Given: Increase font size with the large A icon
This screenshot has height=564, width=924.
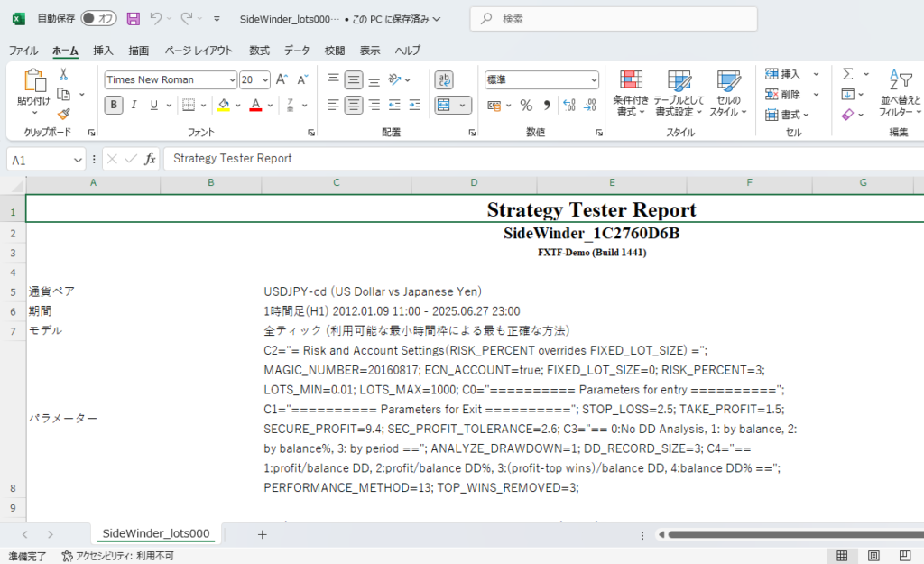Looking at the screenshot, I should point(282,79).
